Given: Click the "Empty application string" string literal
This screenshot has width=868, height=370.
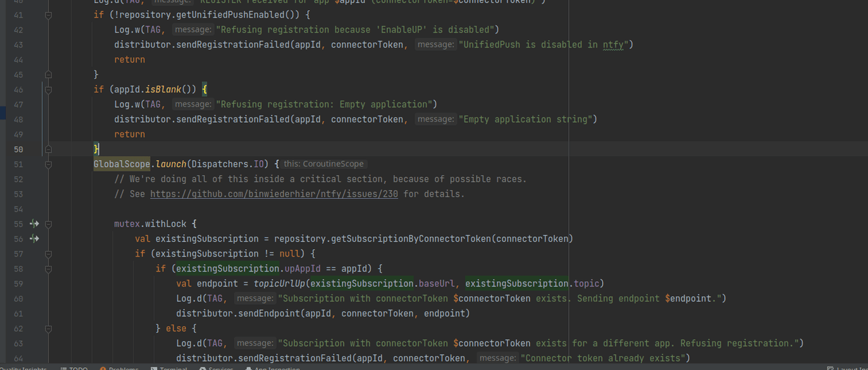Looking at the screenshot, I should coord(527,119).
